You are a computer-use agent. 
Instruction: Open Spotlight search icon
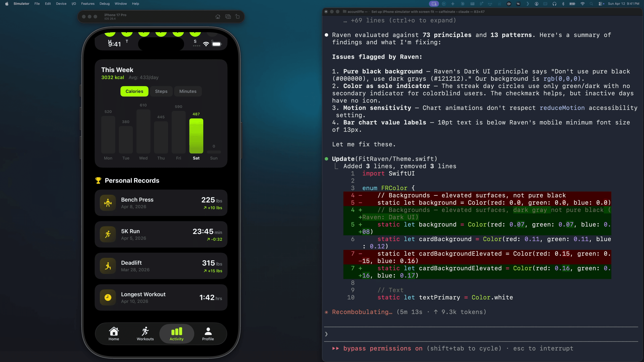click(x=591, y=4)
